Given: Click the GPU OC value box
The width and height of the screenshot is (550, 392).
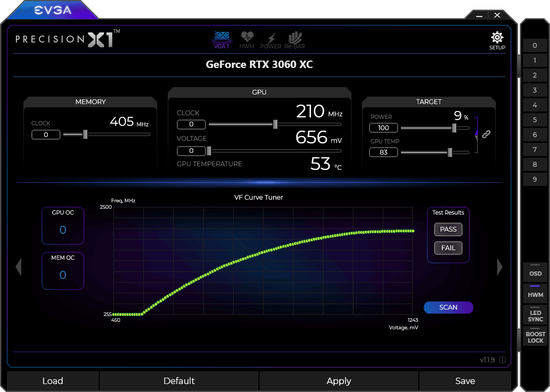Looking at the screenshot, I should click(x=63, y=226).
